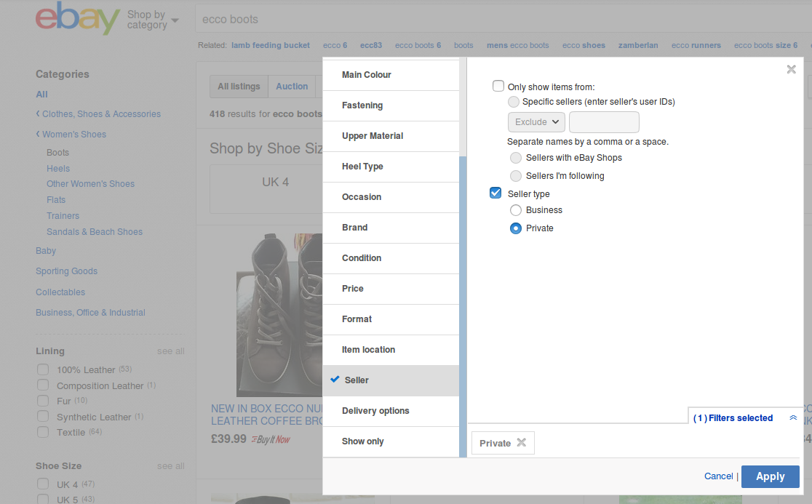Viewport: 812px width, 504px height.
Task: Open the Price filter tab
Action: [x=391, y=289]
